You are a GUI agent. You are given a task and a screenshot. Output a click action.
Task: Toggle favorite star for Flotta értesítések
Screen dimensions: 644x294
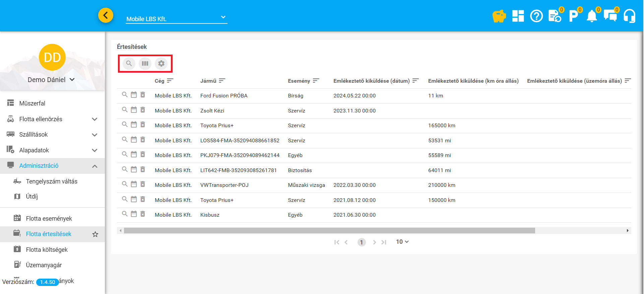[x=95, y=234]
